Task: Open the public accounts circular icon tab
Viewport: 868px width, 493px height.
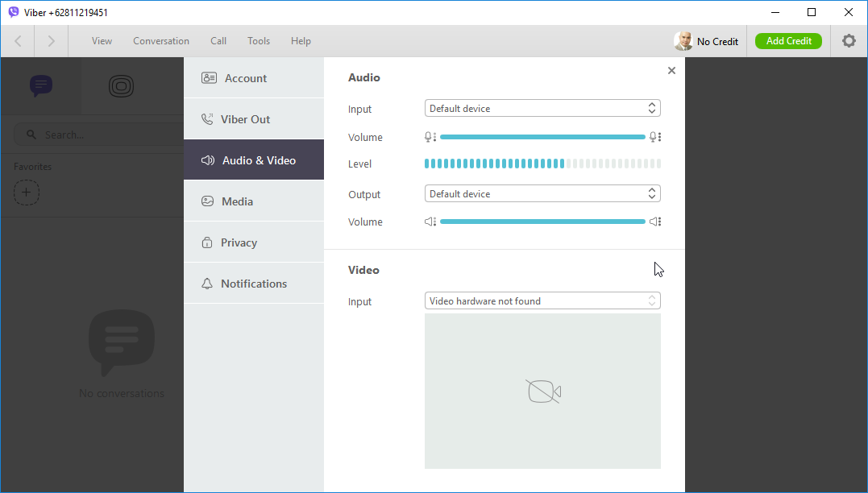Action: point(121,85)
